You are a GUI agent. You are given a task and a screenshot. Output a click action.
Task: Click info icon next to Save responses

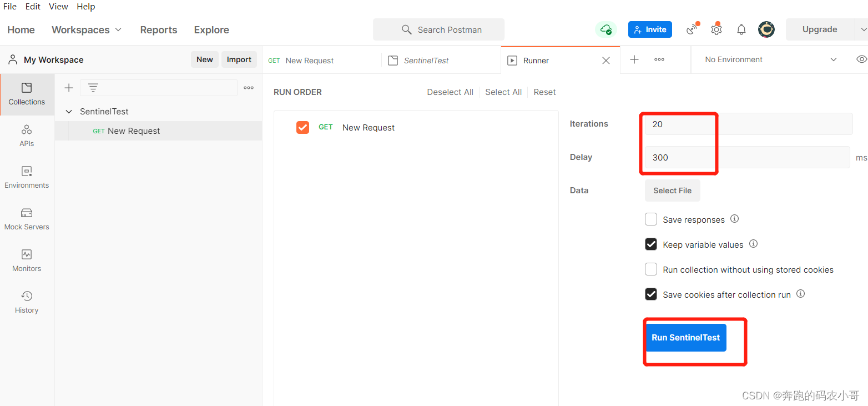(734, 219)
